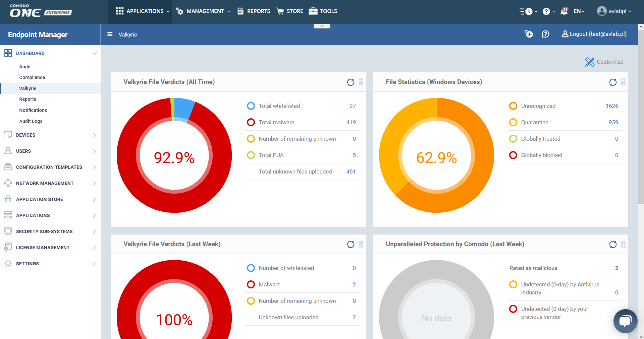
Task: Open the recent activity clock dropdown
Action: pos(528,11)
